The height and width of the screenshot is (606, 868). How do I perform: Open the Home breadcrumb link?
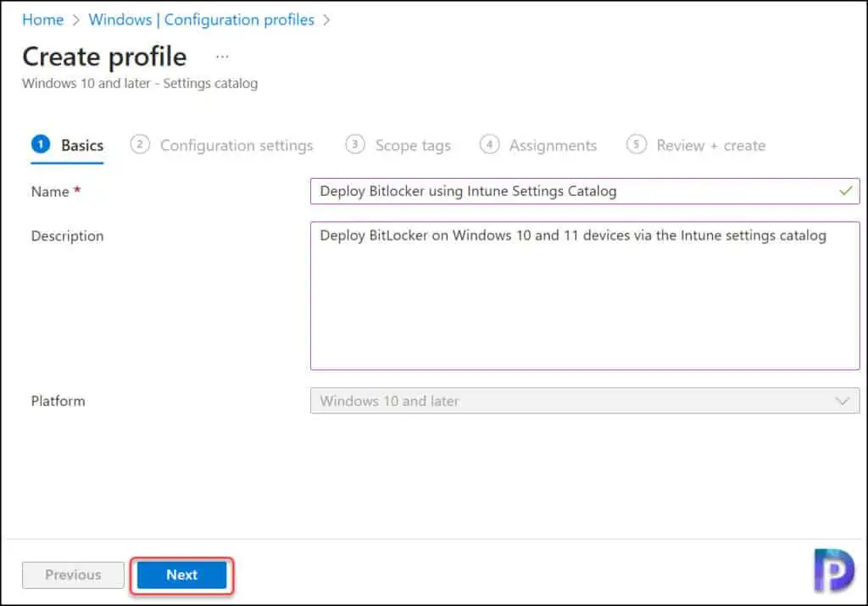click(42, 20)
